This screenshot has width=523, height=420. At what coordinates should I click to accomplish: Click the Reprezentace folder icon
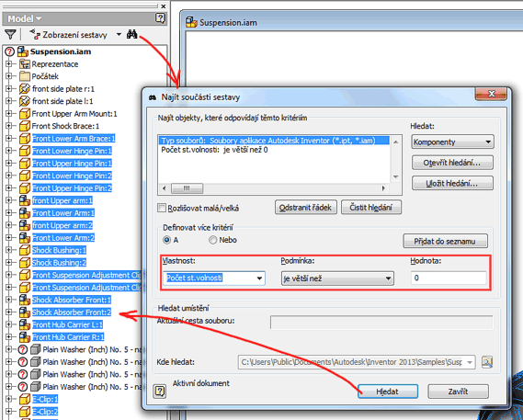click(x=25, y=64)
